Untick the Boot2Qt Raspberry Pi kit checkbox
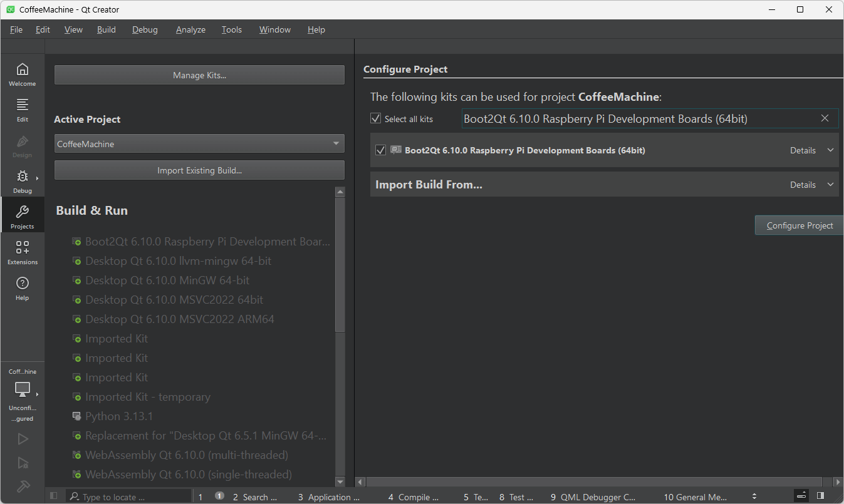844x504 pixels. pyautogui.click(x=380, y=150)
